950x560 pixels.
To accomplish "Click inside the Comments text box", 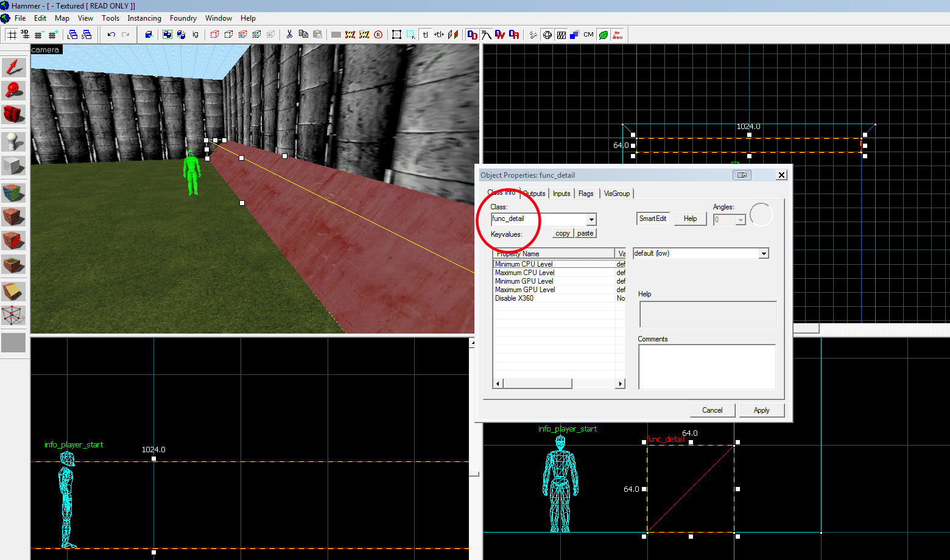I will pos(706,366).
